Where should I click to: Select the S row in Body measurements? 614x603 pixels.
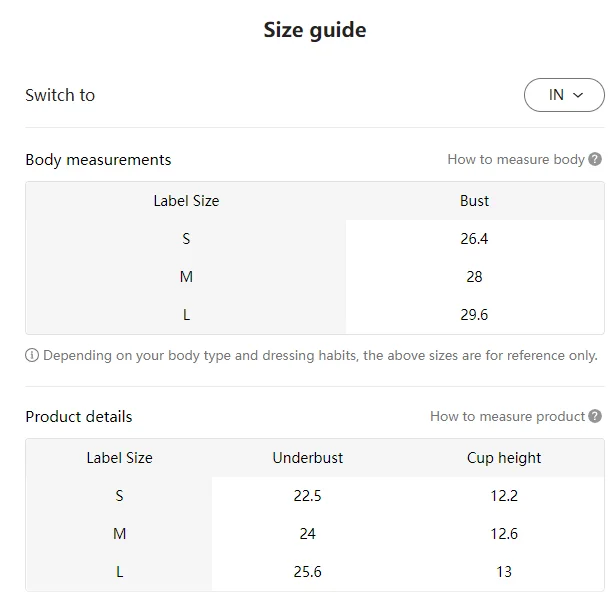pyautogui.click(x=186, y=239)
